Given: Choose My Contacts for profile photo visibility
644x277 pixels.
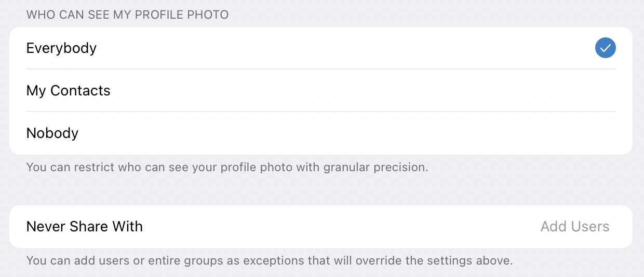Looking at the screenshot, I should (321, 91).
